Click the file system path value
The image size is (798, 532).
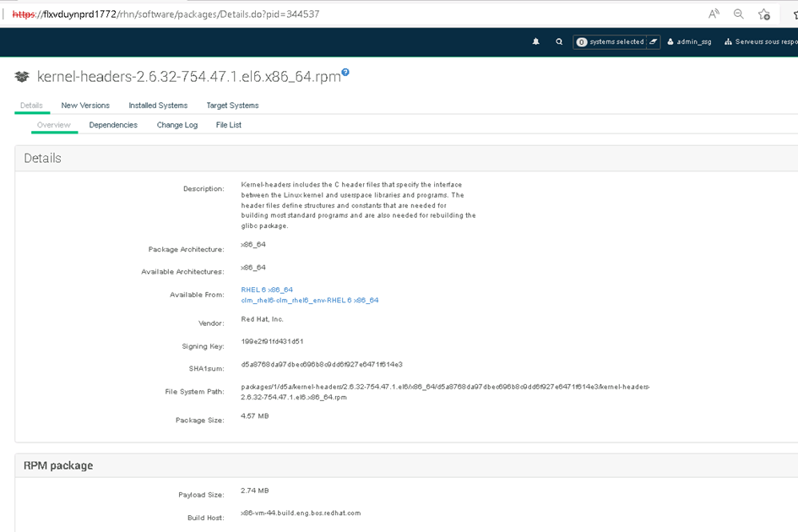[445, 392]
